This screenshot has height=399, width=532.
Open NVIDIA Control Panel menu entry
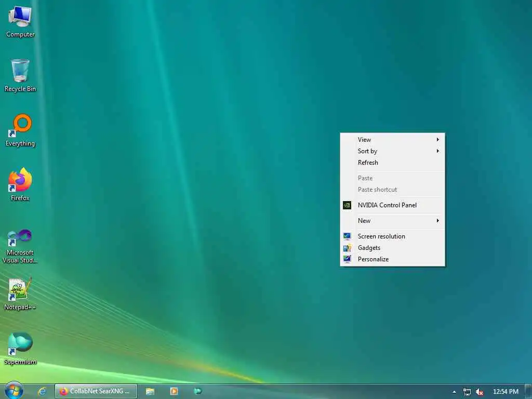point(393,205)
